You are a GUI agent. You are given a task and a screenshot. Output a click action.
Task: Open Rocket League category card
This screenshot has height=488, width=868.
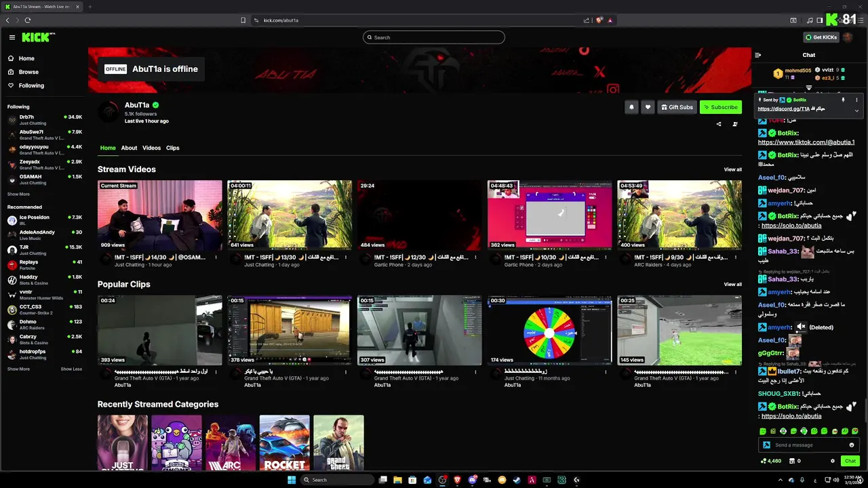click(x=284, y=443)
